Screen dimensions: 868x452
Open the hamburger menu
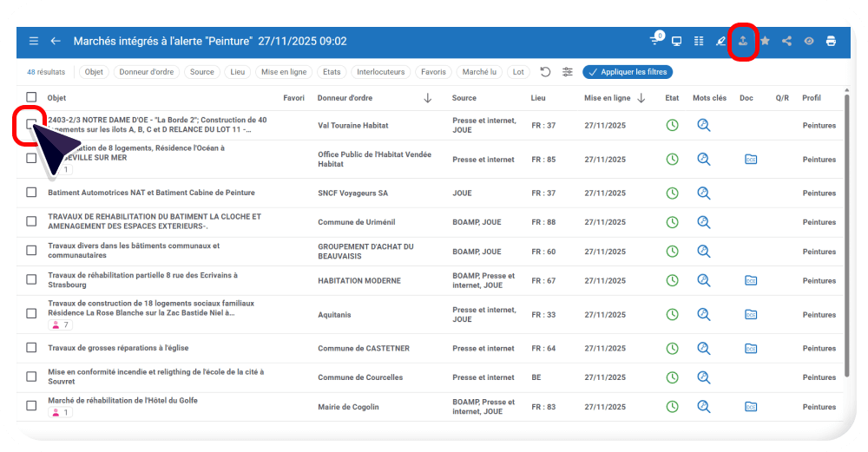[34, 41]
